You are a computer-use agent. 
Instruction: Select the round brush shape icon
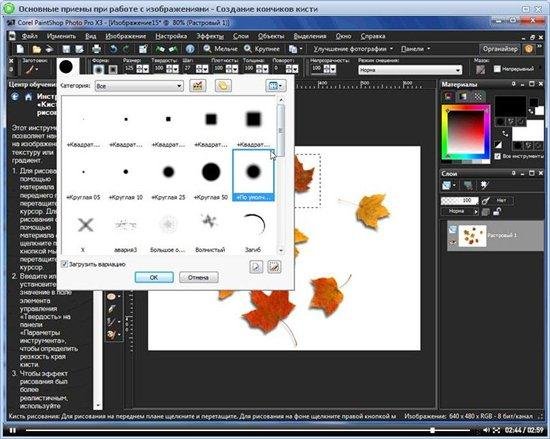[x=99, y=69]
